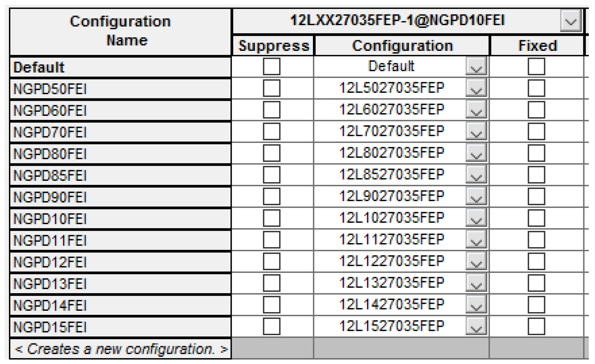Select the NGPD50FEI configuration name cell
This screenshot has height=364, width=595.
pos(120,89)
